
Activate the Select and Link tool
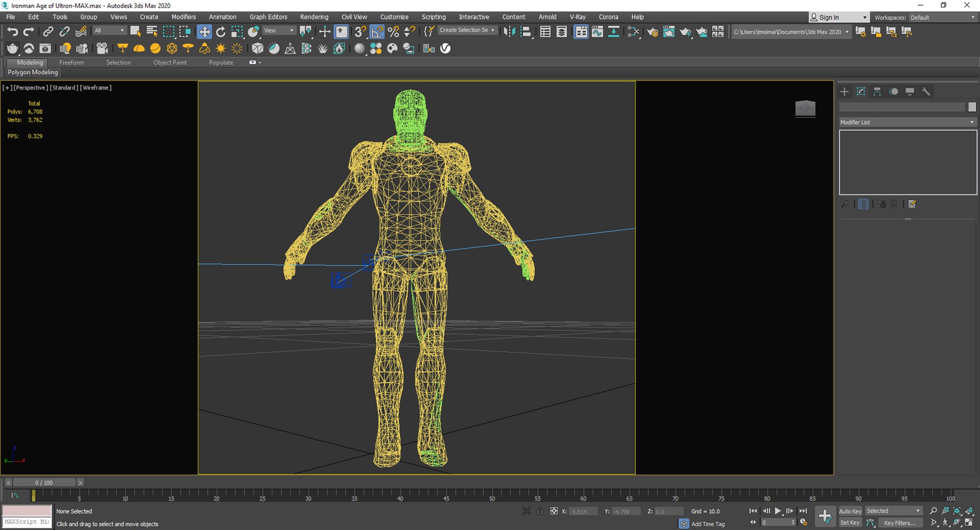[47, 32]
